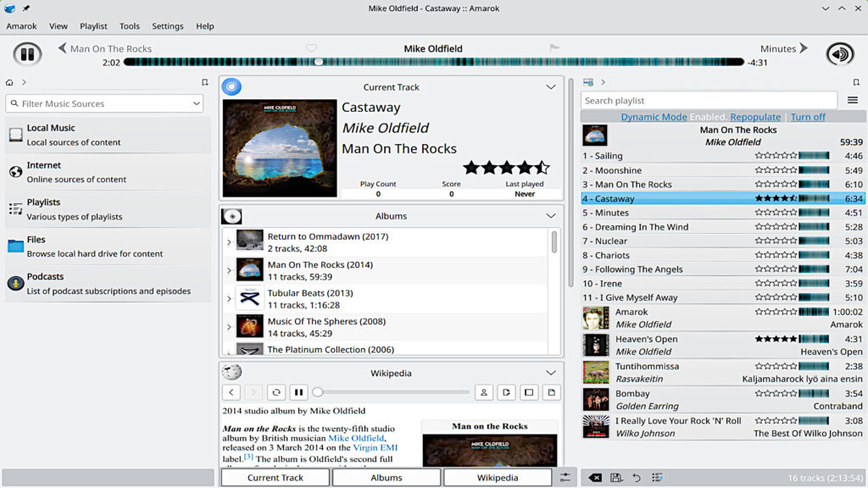Go back in the Wikipedia applet
Image resolution: width=868 pixels, height=488 pixels.
click(x=231, y=392)
